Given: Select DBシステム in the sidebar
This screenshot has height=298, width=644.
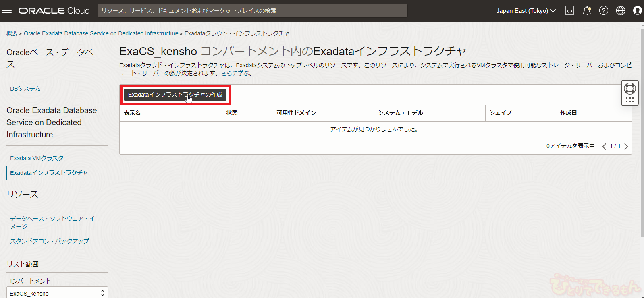Looking at the screenshot, I should click(x=25, y=89).
